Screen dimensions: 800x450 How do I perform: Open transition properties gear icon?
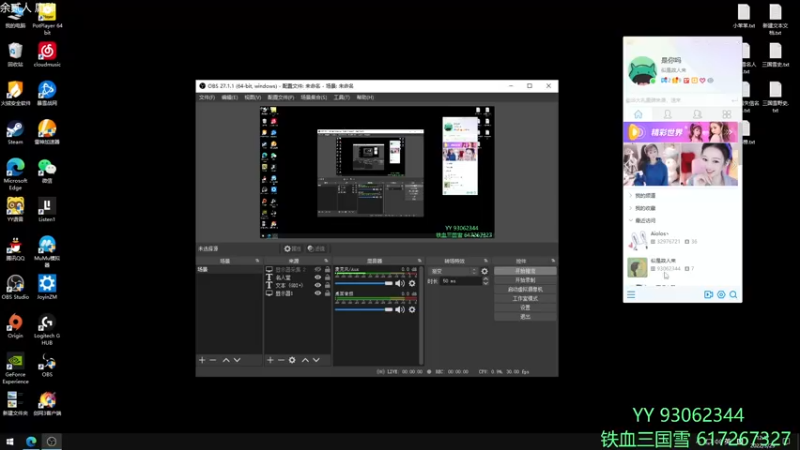coord(485,271)
